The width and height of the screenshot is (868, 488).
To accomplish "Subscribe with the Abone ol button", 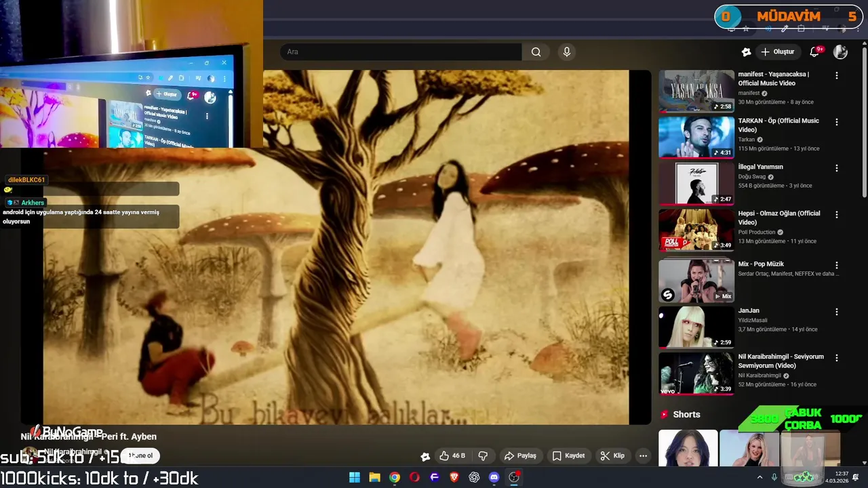I will pyautogui.click(x=140, y=455).
